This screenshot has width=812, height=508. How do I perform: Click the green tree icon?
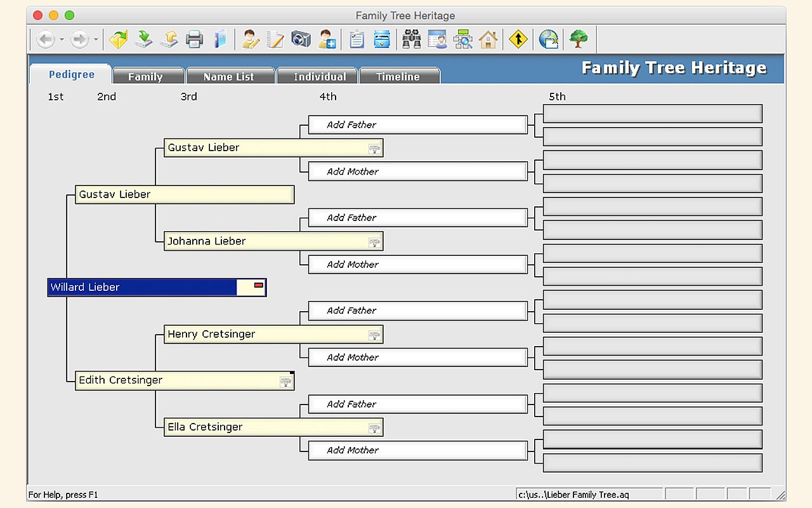point(578,40)
